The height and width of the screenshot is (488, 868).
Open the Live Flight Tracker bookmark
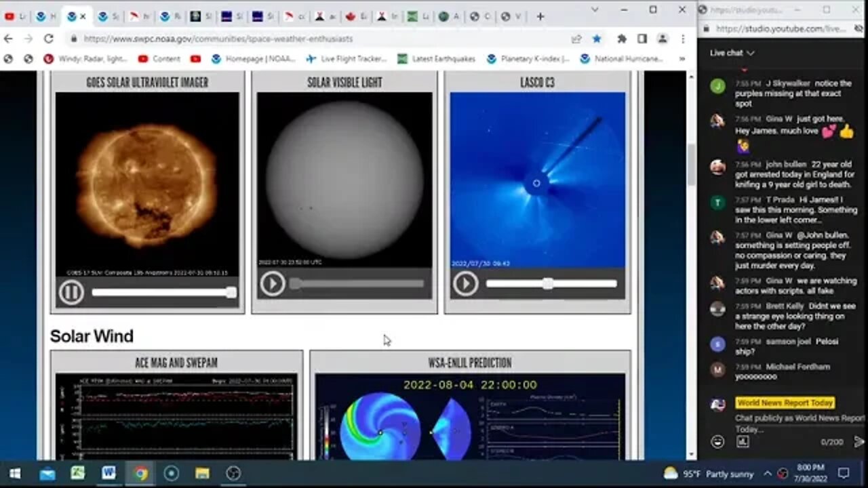(x=346, y=59)
